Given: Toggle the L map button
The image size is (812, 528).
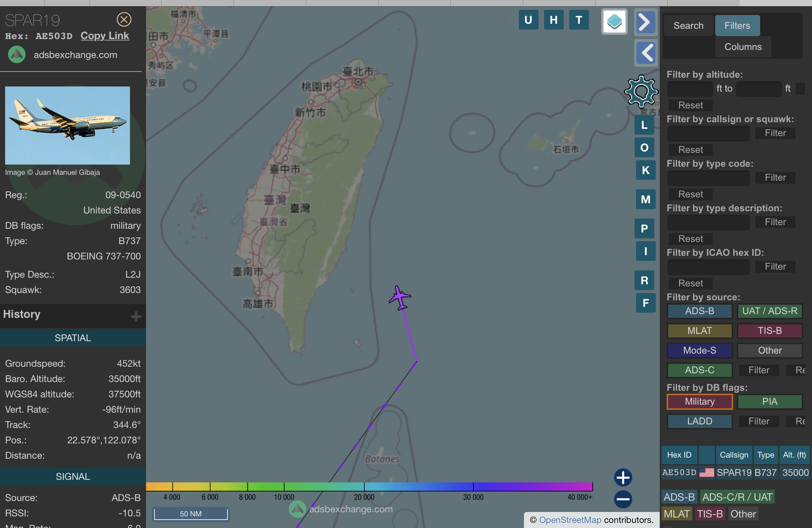Looking at the screenshot, I should click(x=644, y=125).
